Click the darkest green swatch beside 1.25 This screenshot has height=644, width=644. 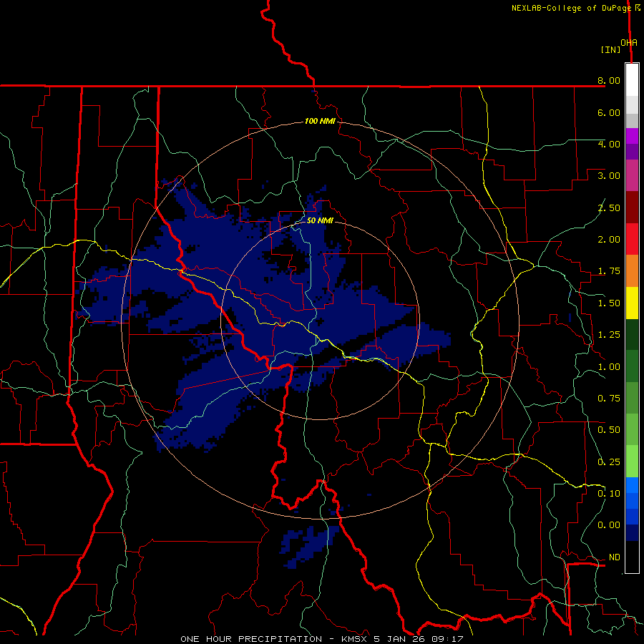(x=632, y=335)
